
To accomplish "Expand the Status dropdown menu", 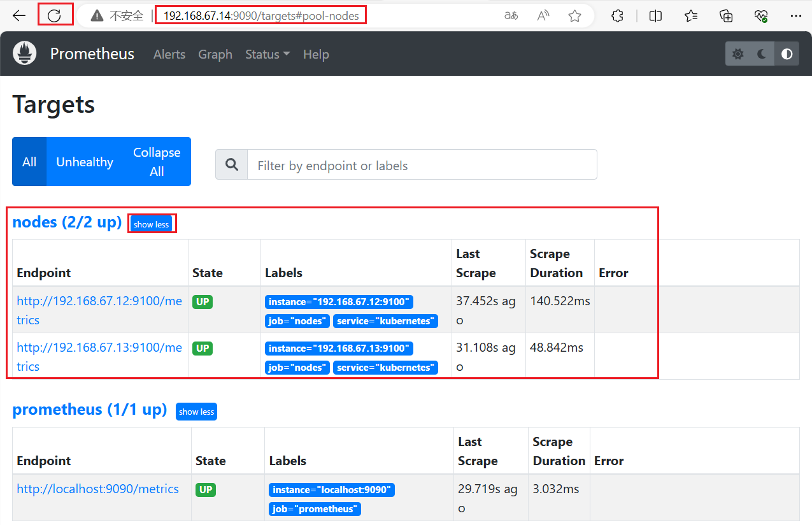I will click(x=267, y=54).
